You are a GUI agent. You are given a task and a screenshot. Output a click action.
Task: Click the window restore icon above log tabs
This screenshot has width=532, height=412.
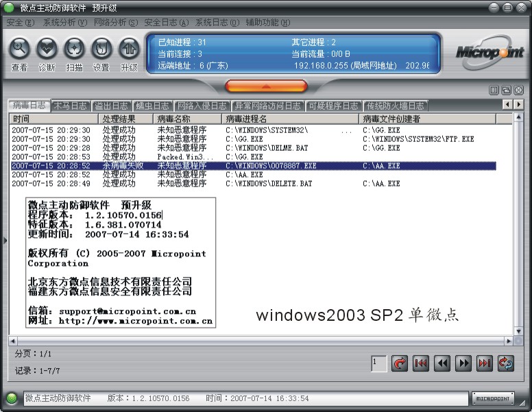click(x=506, y=90)
